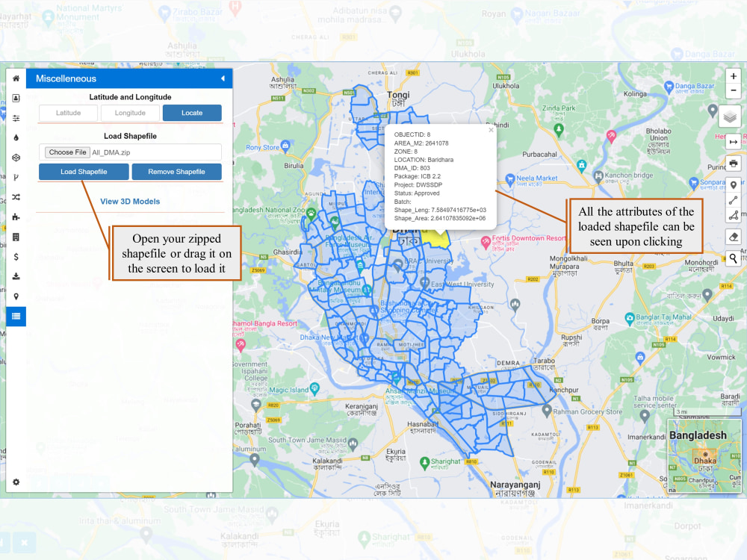747x560 pixels.
Task: Click Choose File button
Action: (x=67, y=152)
